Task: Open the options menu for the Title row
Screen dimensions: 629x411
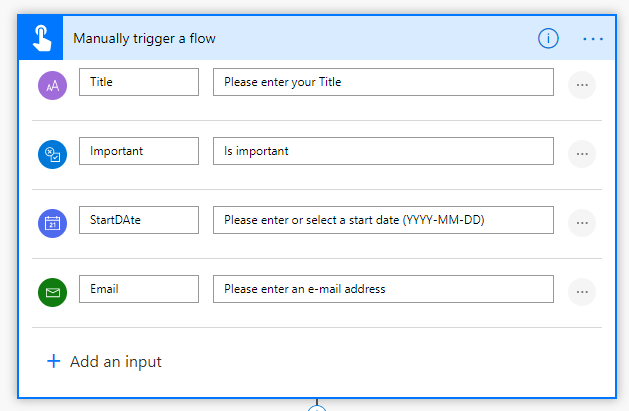Action: (582, 85)
